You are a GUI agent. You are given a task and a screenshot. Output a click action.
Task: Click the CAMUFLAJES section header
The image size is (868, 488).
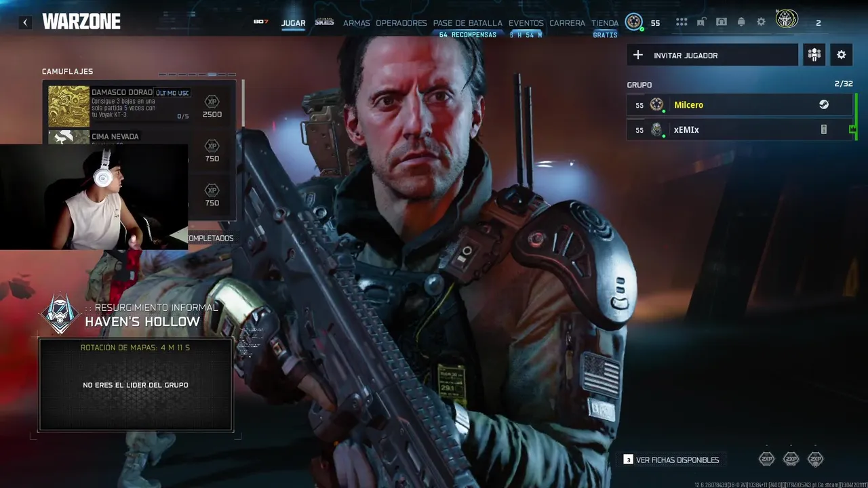[67, 72]
